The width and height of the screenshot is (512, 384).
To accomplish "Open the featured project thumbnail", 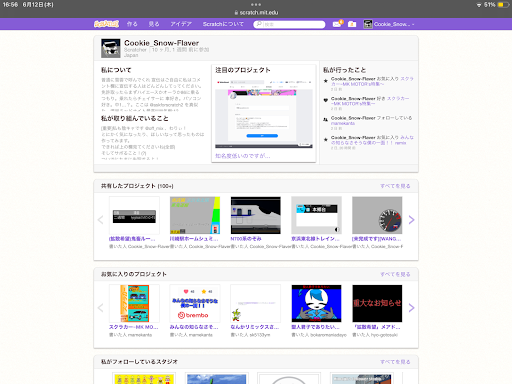I will [264, 114].
